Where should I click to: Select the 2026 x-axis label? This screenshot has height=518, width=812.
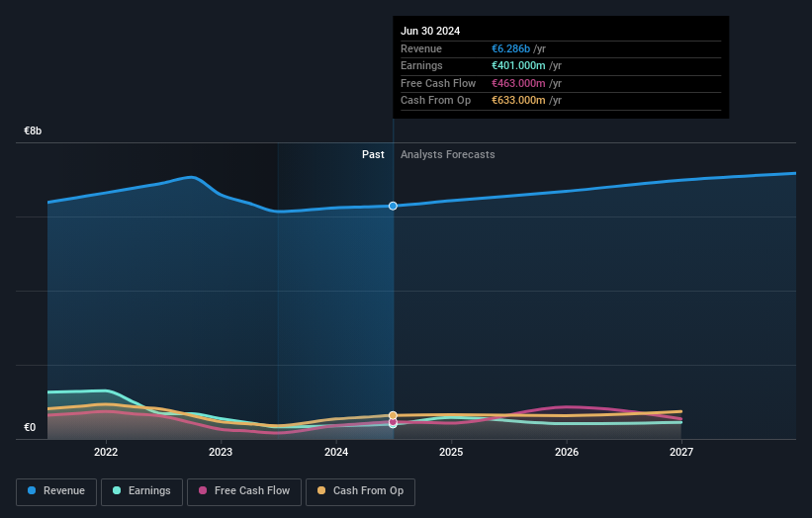click(x=567, y=453)
